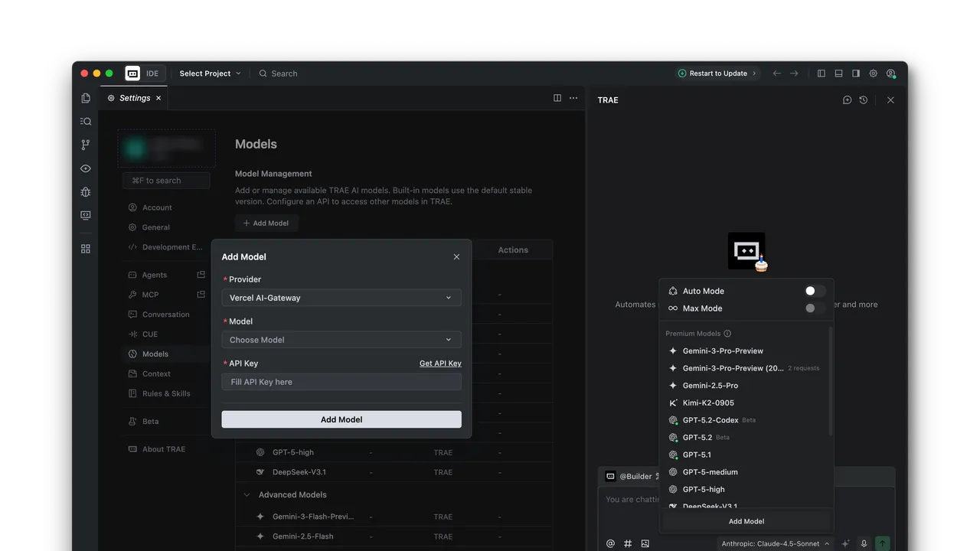Click the # context icon in chat input
980x551 pixels.
click(x=628, y=543)
